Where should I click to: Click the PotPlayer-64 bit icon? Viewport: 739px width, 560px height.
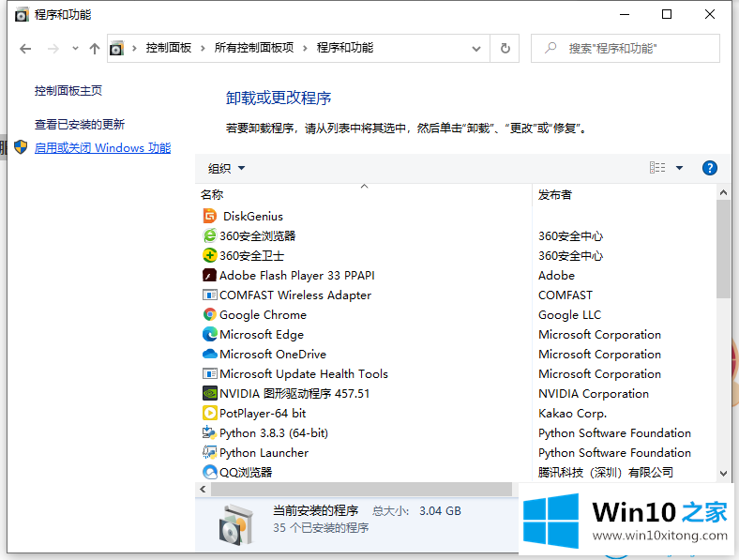[209, 413]
